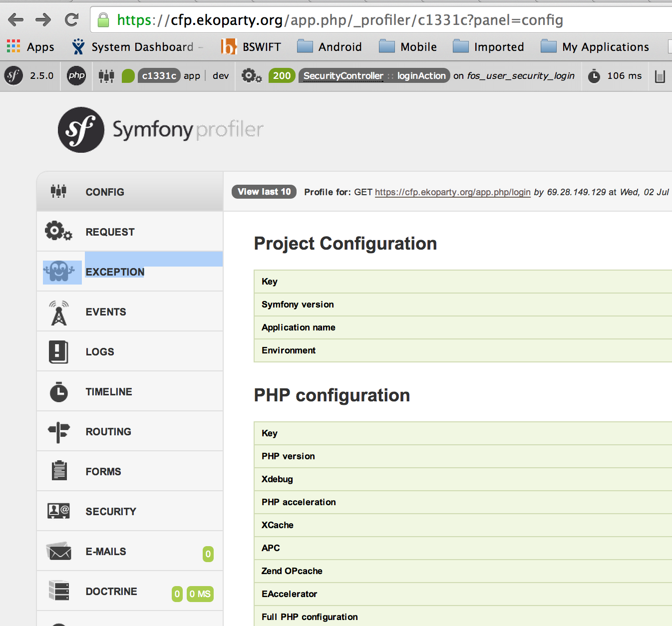Click the EVENTS antenna icon
Screen dimensions: 672x626
(x=59, y=313)
